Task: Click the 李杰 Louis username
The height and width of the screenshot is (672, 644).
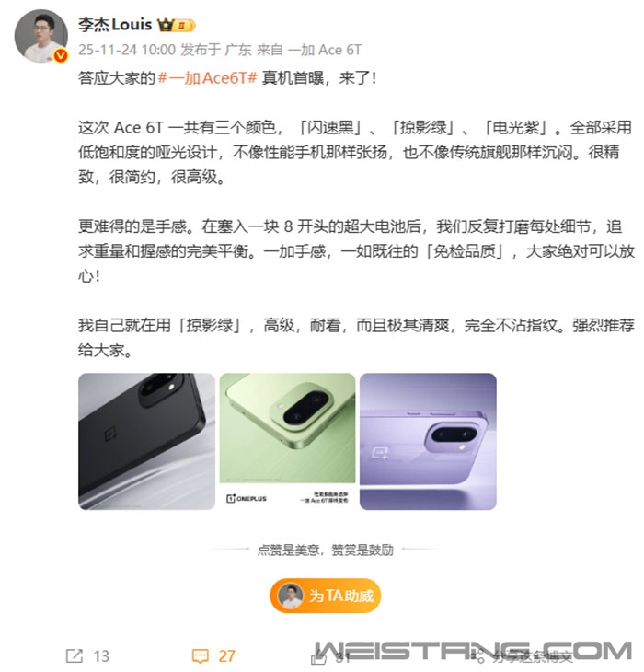Action: pos(115,25)
